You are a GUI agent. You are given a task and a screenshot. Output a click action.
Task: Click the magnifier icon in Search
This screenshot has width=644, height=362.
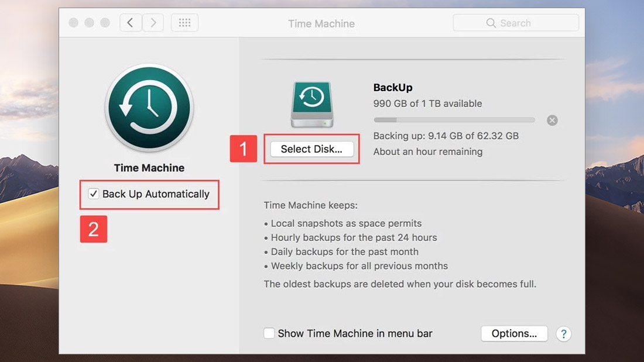(x=491, y=23)
